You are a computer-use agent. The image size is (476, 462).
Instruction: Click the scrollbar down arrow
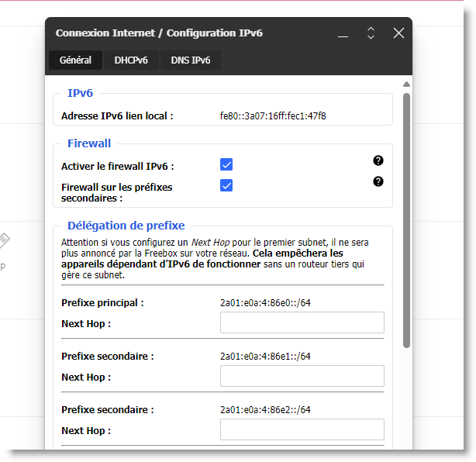[406, 443]
